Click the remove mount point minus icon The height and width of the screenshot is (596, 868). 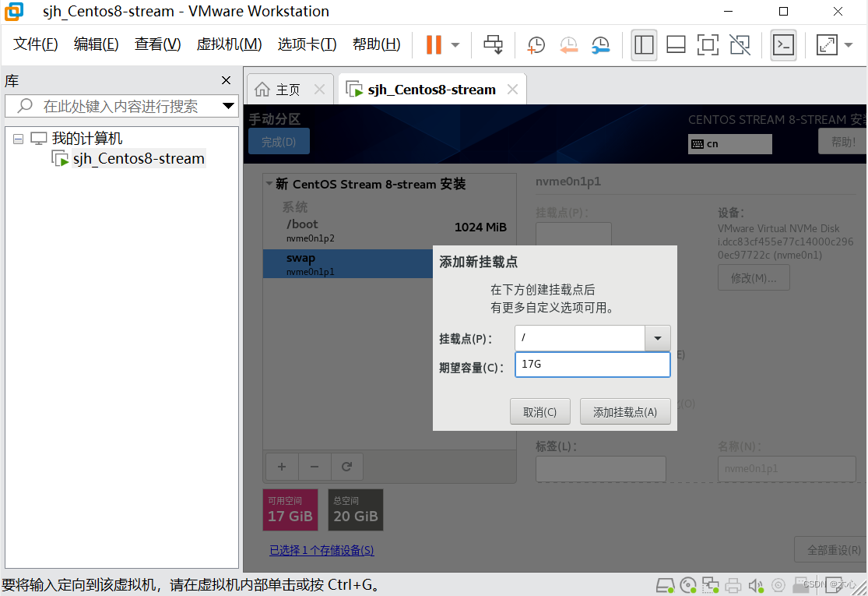[315, 467]
